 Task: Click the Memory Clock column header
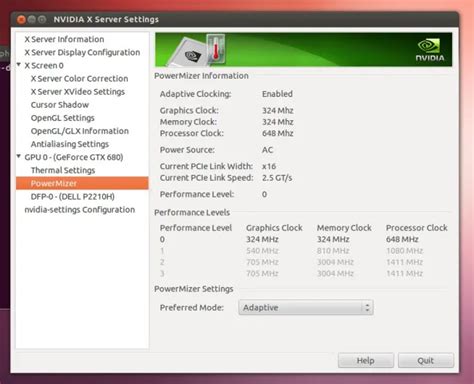point(344,228)
